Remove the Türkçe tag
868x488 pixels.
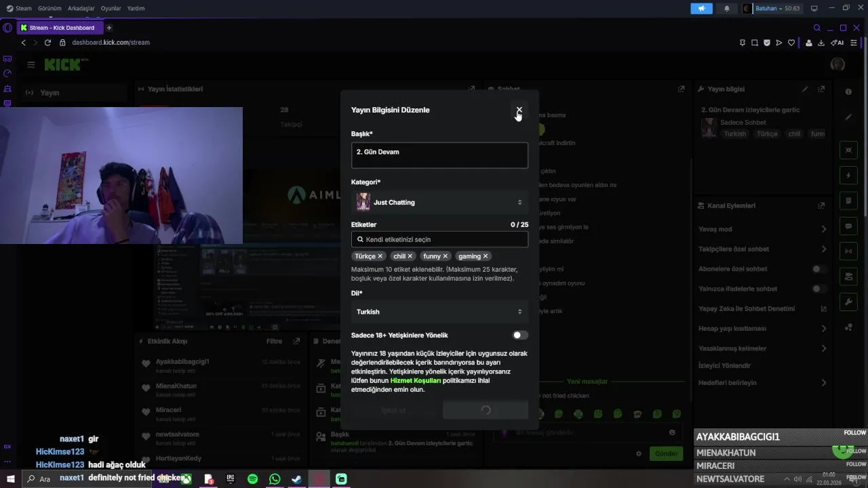click(380, 256)
